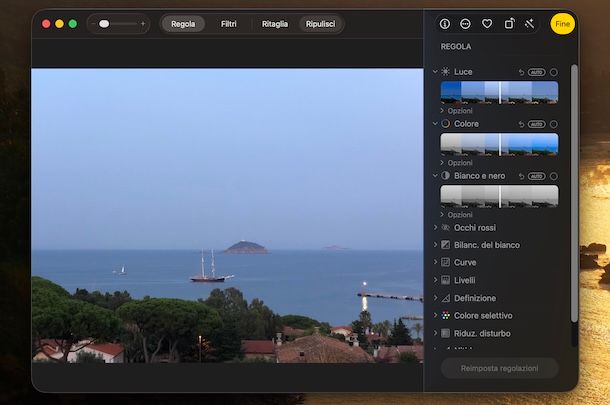
Task: Click the Riduz. disturbo icon
Action: point(445,333)
